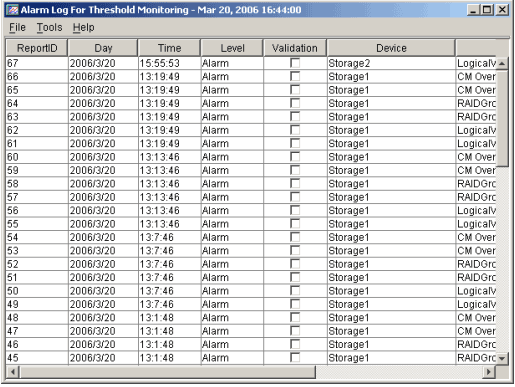Maximize the Alarm Log window
515x387 pixels.
pos(487,10)
